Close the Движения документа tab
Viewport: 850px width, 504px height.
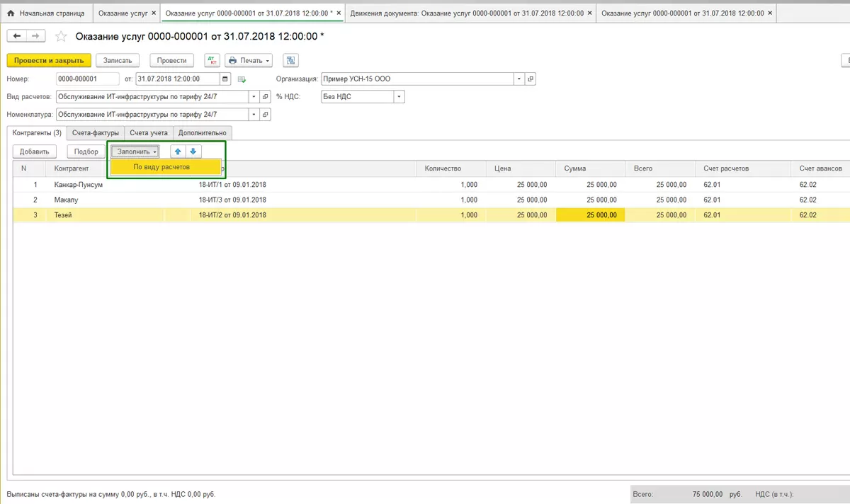(590, 13)
